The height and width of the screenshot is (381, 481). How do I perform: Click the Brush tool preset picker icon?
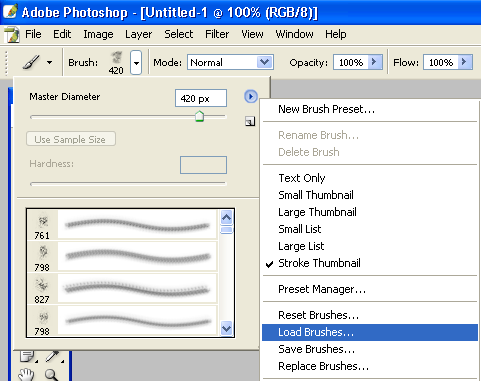[x=31, y=62]
